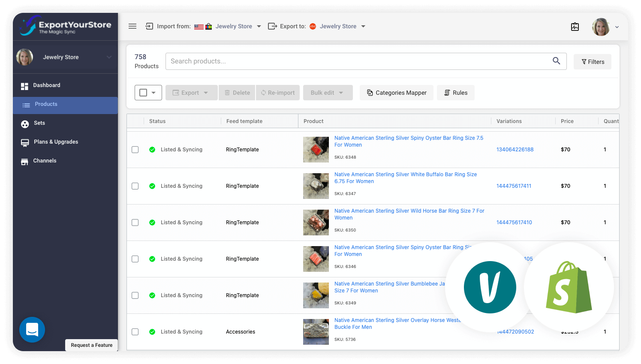Open the Rules panel
Image resolution: width=641 pixels, height=364 pixels.
[x=455, y=93]
